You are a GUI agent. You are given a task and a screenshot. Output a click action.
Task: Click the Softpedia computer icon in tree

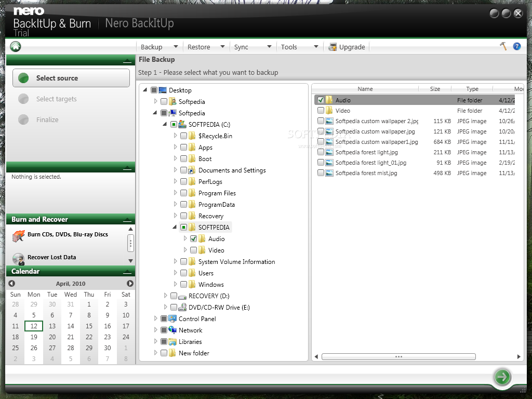[172, 113]
